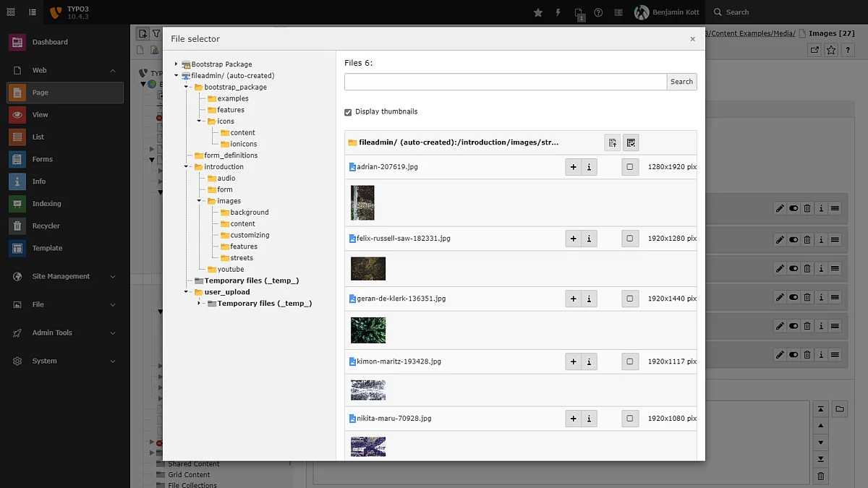Collapse the Site Management menu section

click(112, 276)
